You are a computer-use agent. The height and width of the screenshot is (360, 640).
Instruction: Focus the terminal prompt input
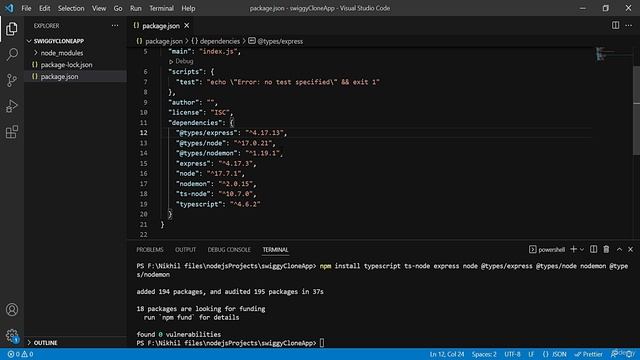click(x=322, y=343)
